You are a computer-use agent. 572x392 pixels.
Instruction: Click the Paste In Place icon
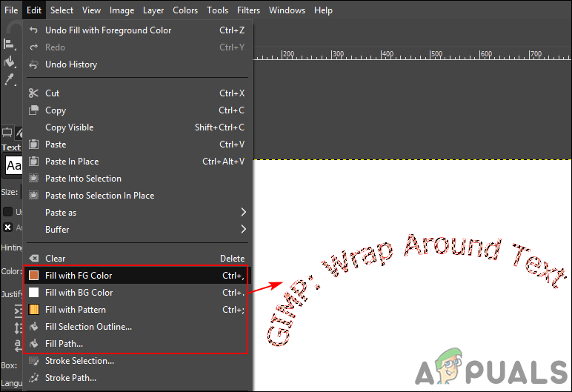(33, 162)
